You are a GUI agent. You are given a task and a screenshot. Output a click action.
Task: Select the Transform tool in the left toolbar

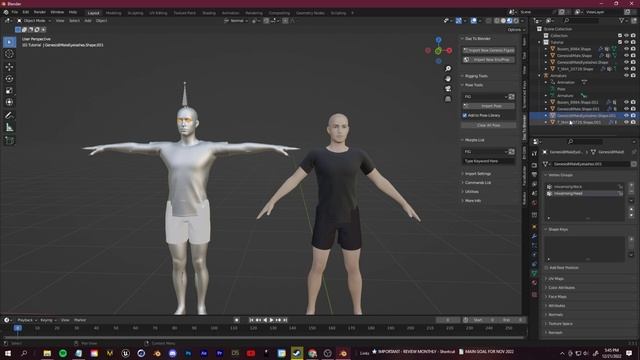9,102
